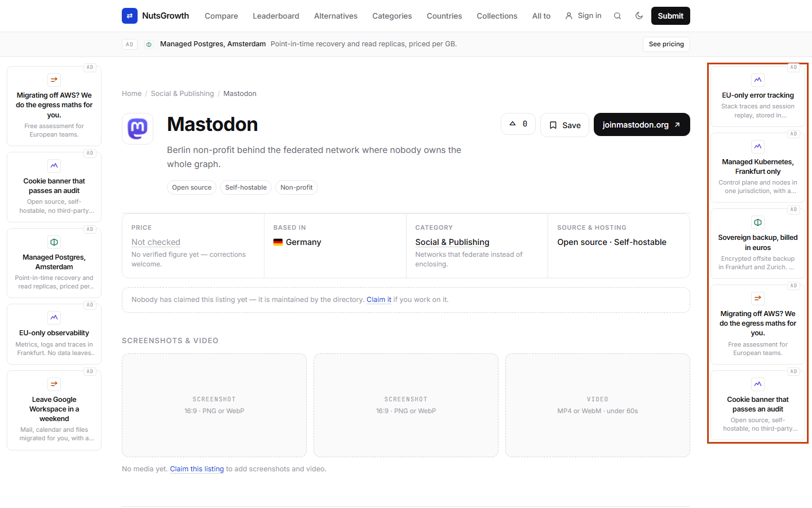
Task: Click the Submit button
Action: [x=670, y=16]
